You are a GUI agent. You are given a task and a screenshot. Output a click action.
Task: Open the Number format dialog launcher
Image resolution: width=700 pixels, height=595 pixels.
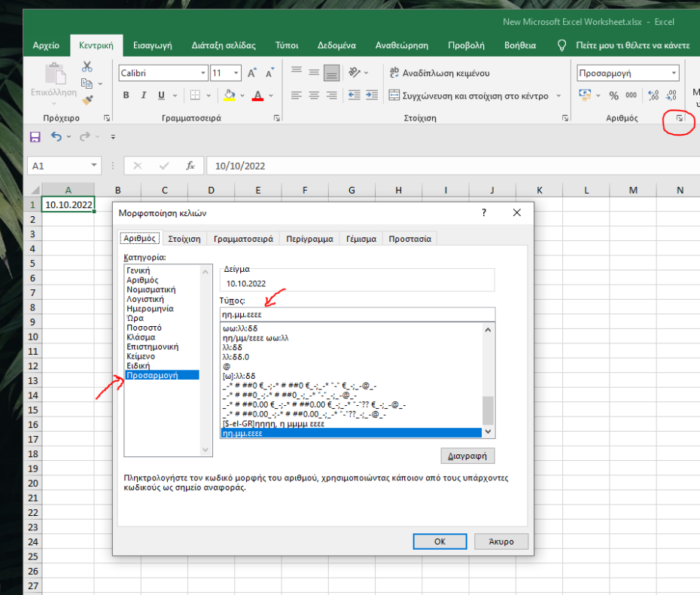point(679,118)
